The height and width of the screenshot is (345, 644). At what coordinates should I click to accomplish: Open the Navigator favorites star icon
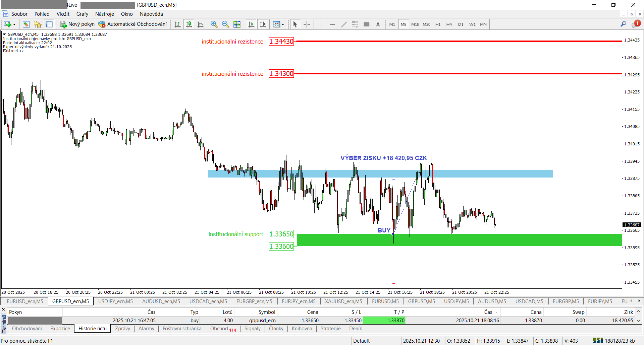38,24
